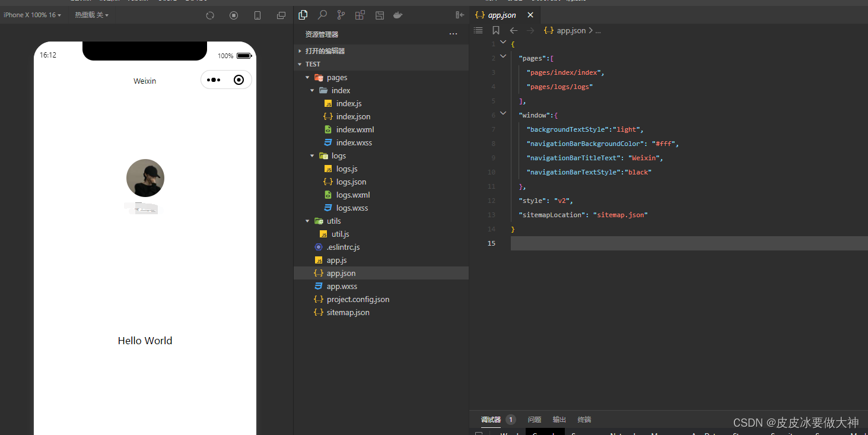868x435 pixels.
Task: Switch to the 调试器 tab
Action: [491, 420]
